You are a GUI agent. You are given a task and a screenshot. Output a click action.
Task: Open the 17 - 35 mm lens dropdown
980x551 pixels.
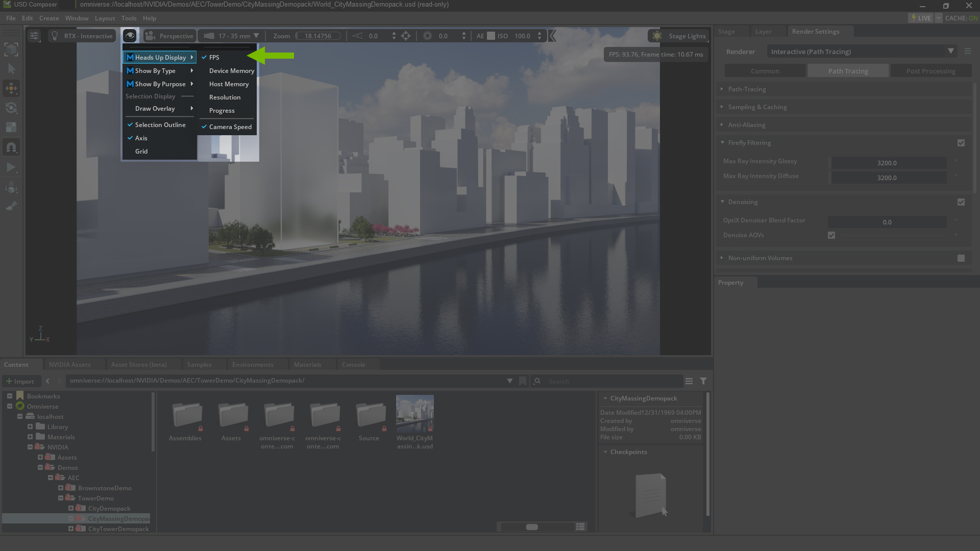[232, 36]
